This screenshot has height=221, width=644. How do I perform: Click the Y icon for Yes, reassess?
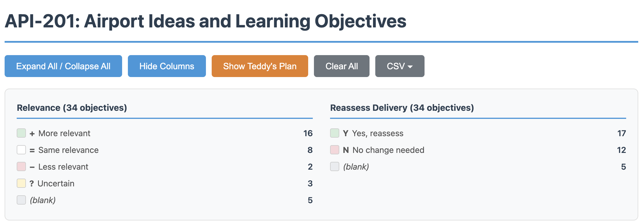[x=346, y=133]
